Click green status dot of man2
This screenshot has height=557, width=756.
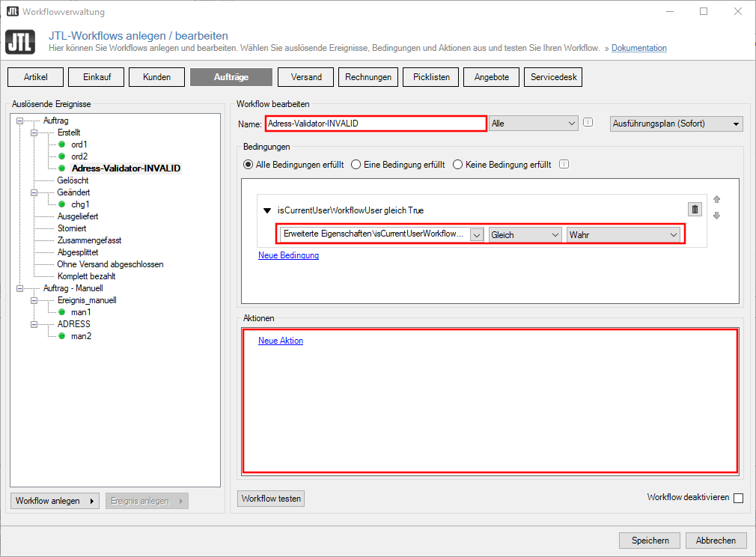coord(61,335)
